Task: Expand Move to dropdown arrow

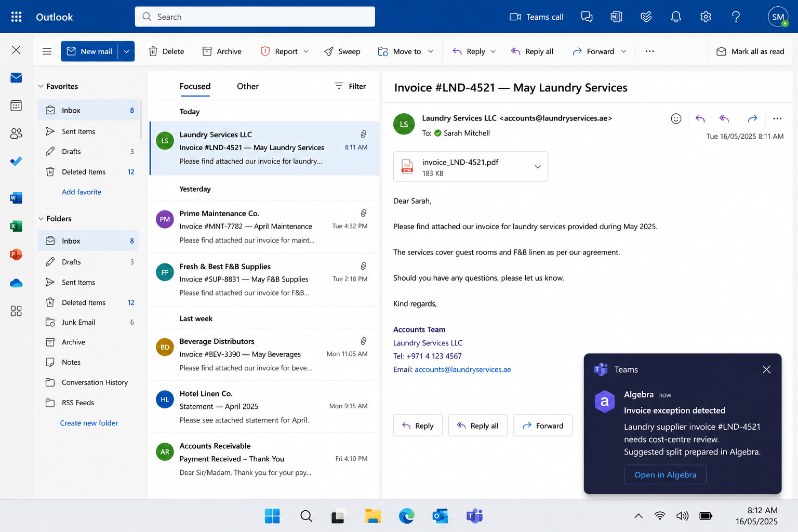Action: pos(430,51)
